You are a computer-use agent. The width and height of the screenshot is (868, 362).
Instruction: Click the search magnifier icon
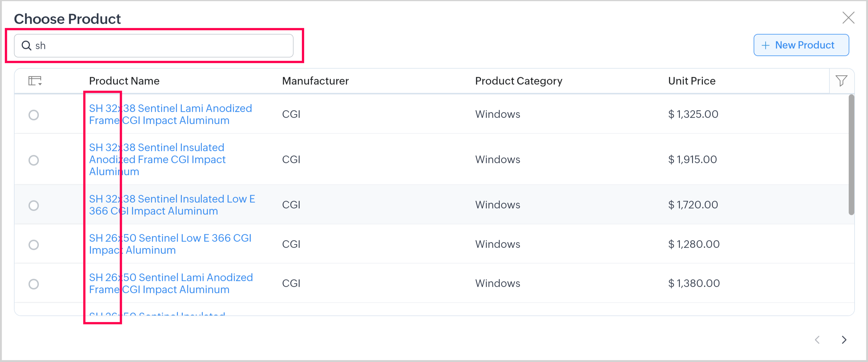click(26, 46)
